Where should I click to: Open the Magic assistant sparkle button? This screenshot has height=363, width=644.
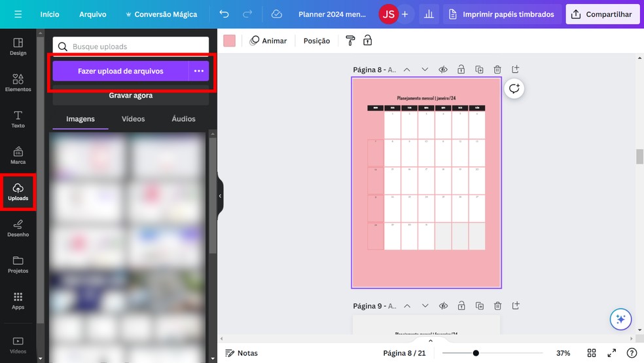coord(620,319)
